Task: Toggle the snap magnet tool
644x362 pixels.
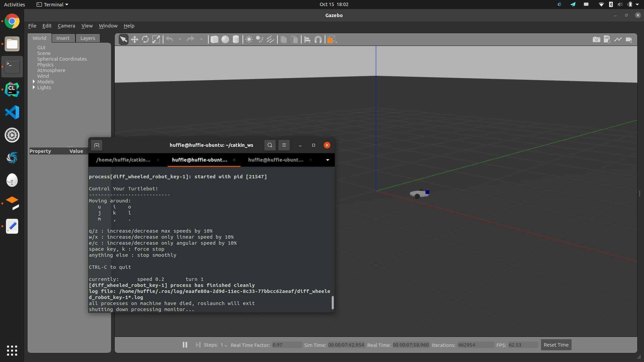Action: tap(318, 40)
